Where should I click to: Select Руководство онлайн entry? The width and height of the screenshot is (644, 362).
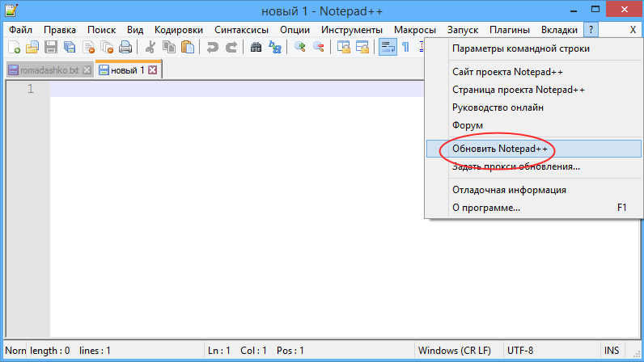point(534,107)
